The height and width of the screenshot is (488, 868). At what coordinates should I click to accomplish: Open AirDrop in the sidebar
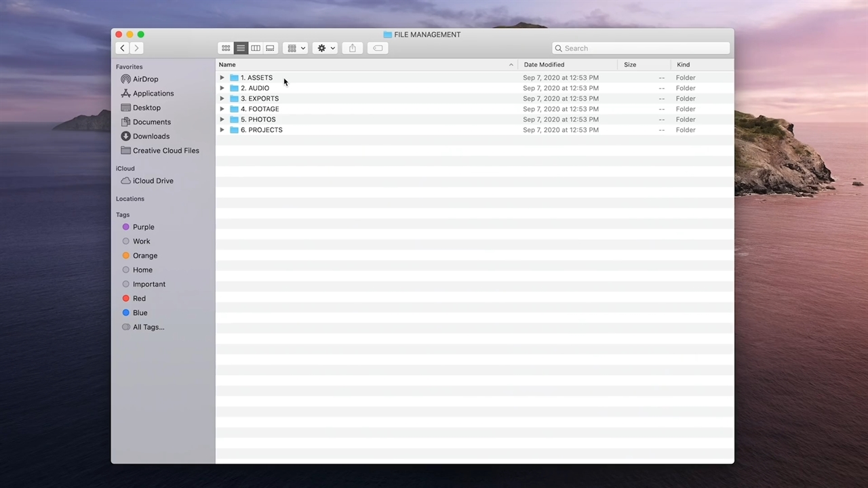pos(145,79)
